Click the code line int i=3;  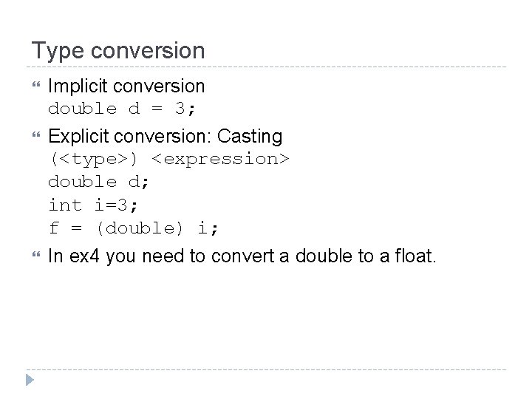[x=92, y=204]
